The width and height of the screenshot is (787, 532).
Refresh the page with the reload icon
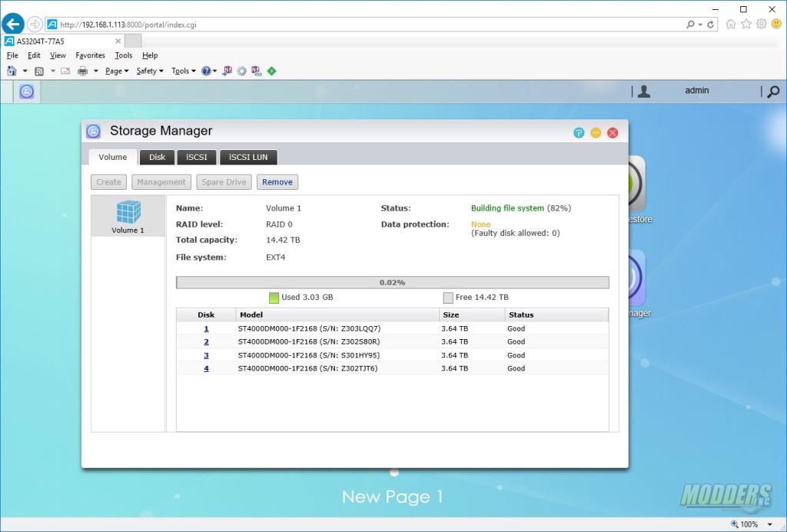pos(711,25)
